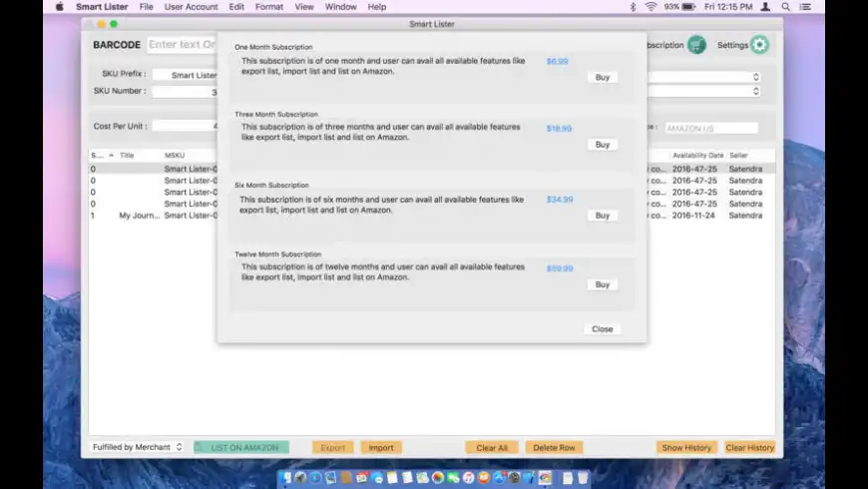The height and width of the screenshot is (489, 868).
Task: Open the Apple menu logo
Action: click(x=60, y=7)
